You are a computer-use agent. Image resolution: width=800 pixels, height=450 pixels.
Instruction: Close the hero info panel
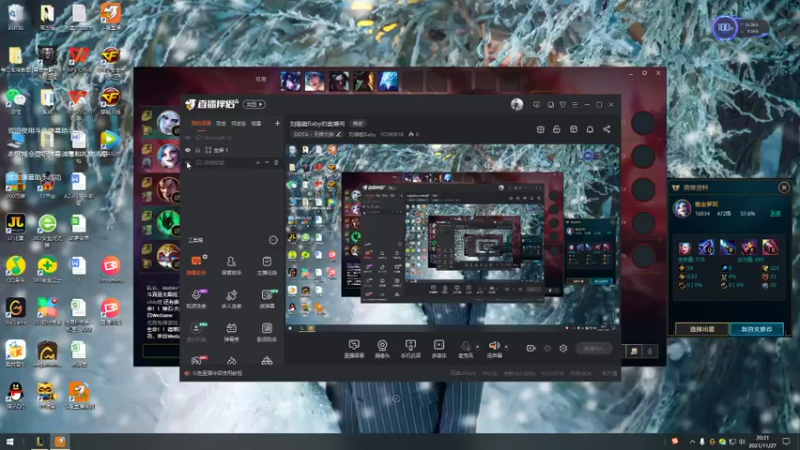point(784,188)
